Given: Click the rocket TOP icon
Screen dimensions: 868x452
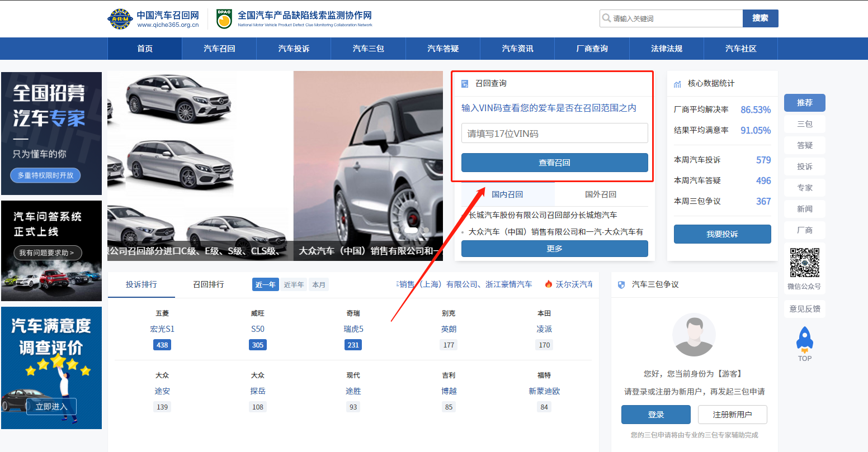Looking at the screenshot, I should pos(805,340).
